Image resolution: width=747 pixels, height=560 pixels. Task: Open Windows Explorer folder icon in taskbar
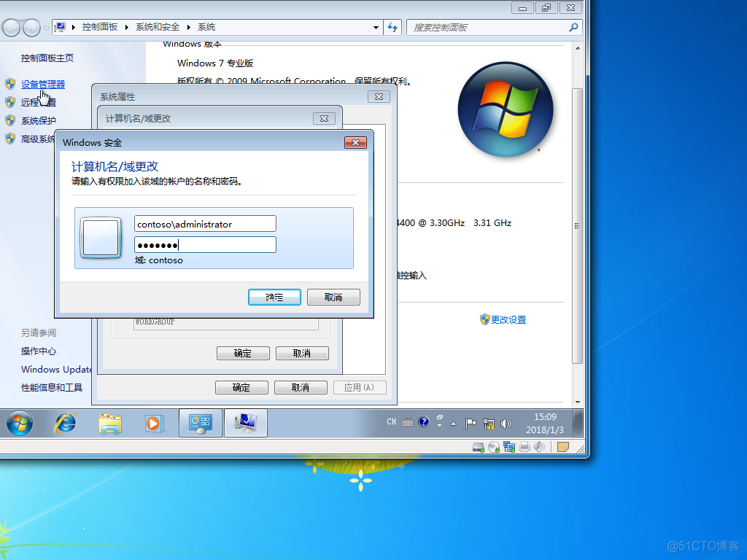click(110, 424)
